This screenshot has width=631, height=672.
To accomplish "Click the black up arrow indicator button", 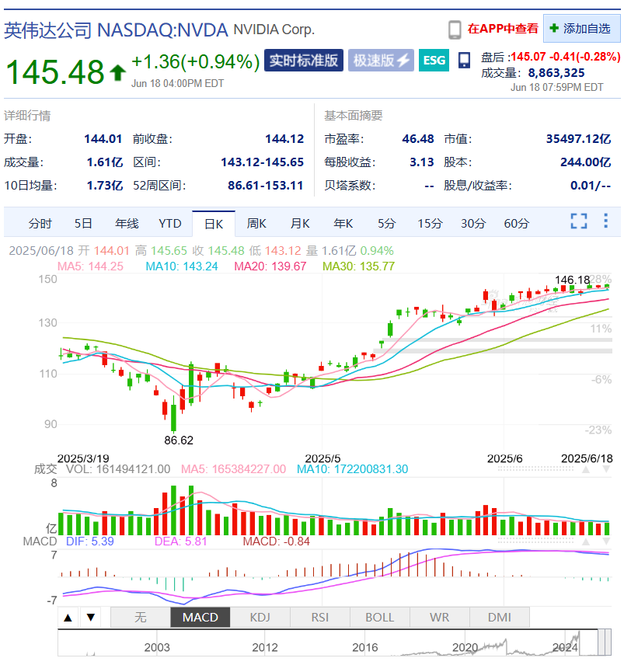I will pyautogui.click(x=68, y=618).
